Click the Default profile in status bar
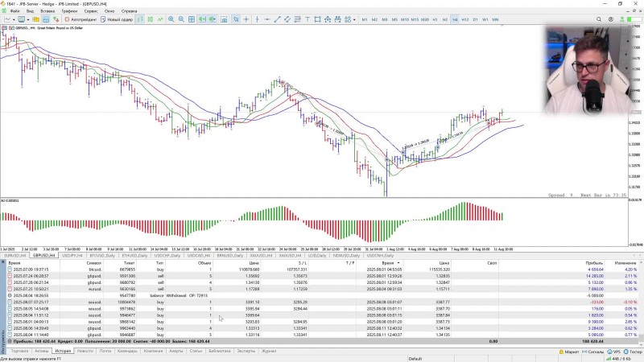 [415, 359]
